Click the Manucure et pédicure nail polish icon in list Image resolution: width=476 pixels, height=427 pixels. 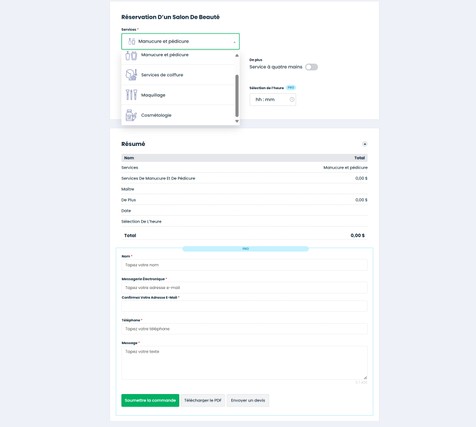pos(131,56)
